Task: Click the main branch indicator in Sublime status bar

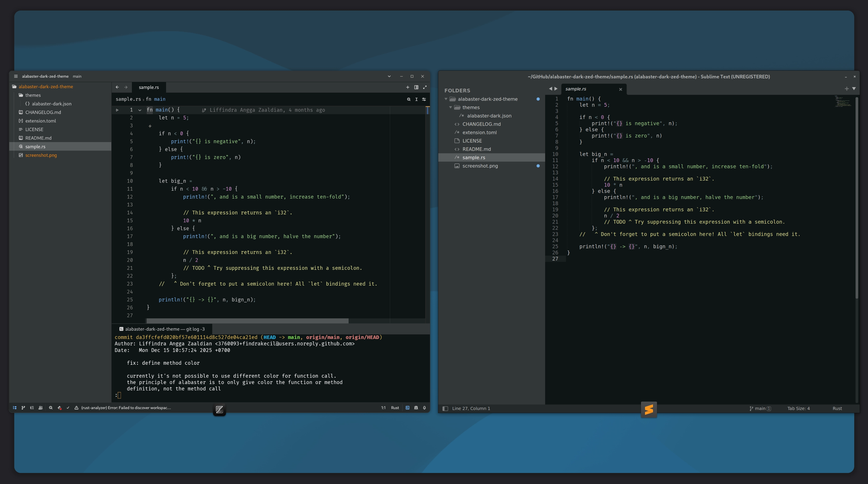Action: coord(760,408)
